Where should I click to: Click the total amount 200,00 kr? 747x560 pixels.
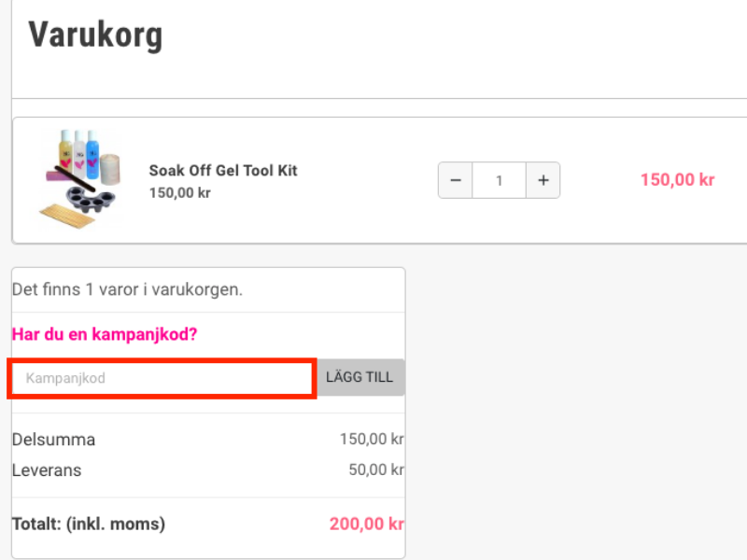(366, 524)
